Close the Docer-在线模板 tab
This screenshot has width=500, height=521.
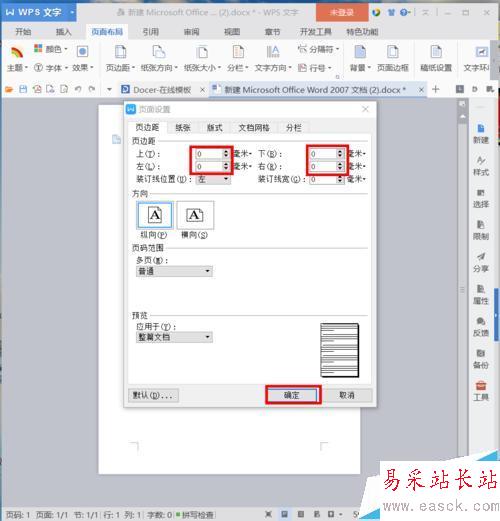(x=202, y=90)
